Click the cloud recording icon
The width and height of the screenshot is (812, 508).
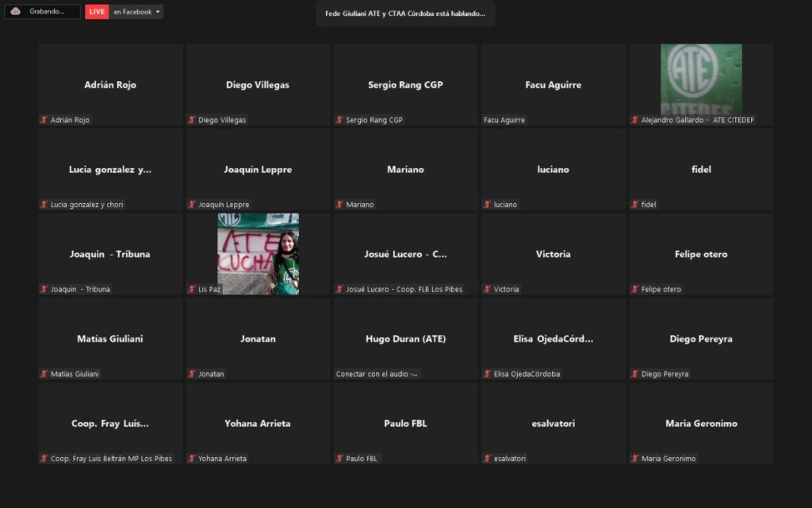tap(15, 11)
